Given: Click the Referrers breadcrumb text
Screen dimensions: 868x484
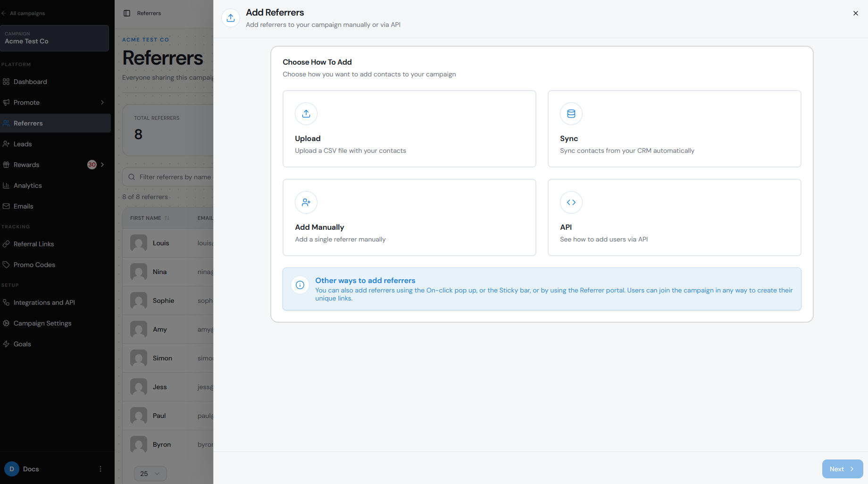Looking at the screenshot, I should click(x=149, y=13).
